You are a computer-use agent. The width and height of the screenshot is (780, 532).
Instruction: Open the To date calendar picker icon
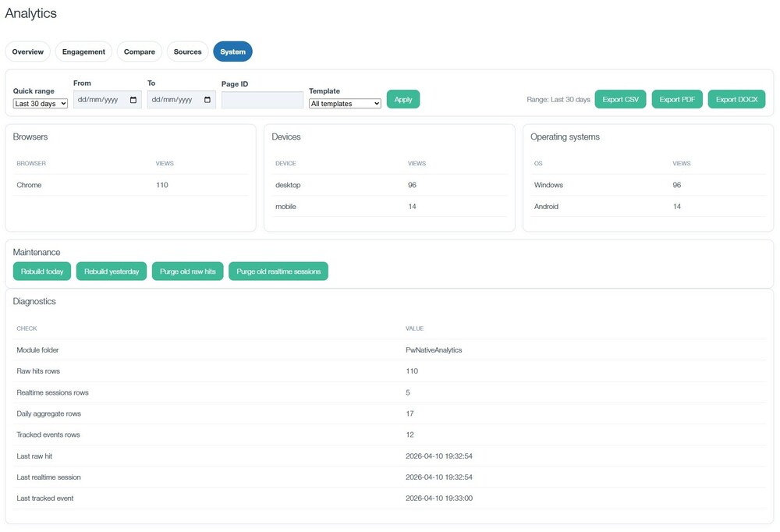pyautogui.click(x=207, y=100)
